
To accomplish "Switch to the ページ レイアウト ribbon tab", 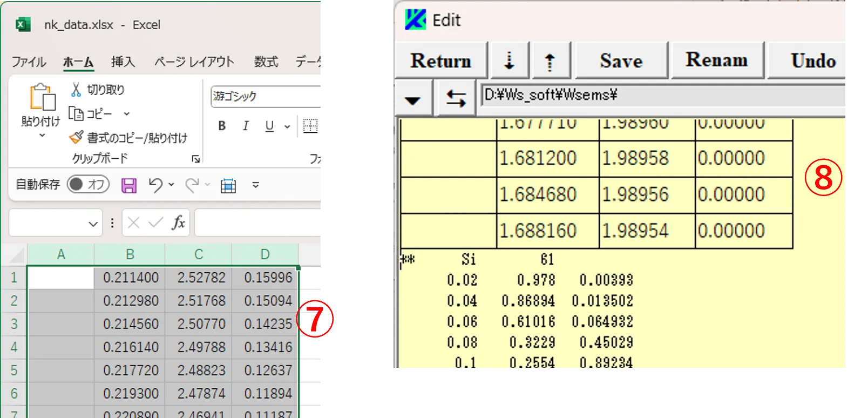I will pyautogui.click(x=194, y=62).
